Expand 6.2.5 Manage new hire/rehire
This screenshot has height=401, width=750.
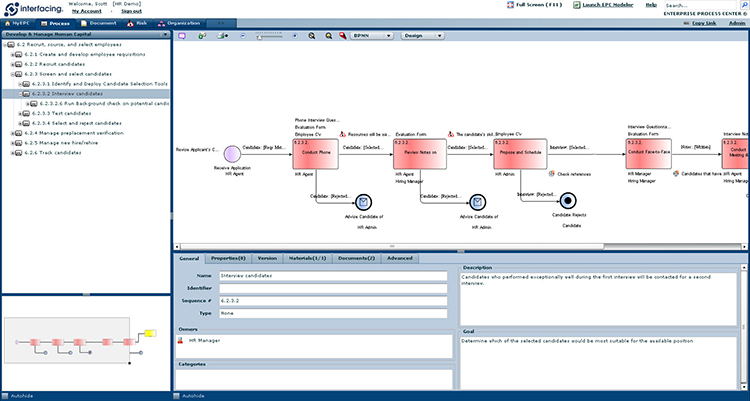pos(13,143)
